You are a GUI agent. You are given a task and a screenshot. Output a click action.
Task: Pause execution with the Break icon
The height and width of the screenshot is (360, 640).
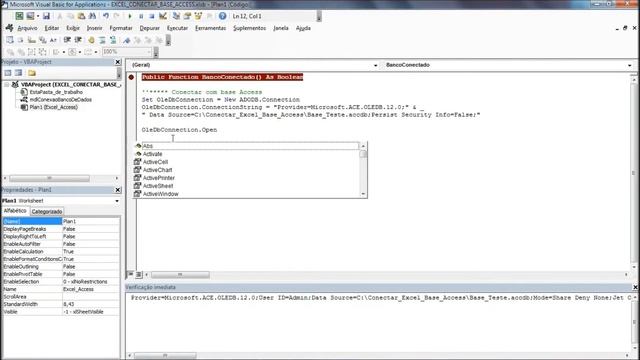coord(141,16)
